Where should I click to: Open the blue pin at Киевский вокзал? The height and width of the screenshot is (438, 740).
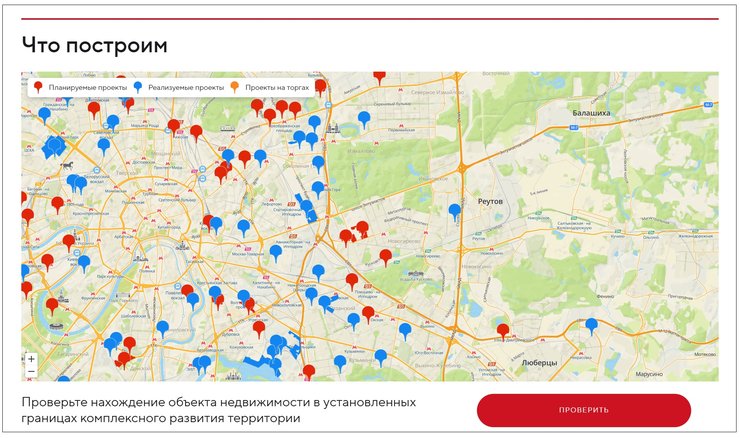click(84, 263)
